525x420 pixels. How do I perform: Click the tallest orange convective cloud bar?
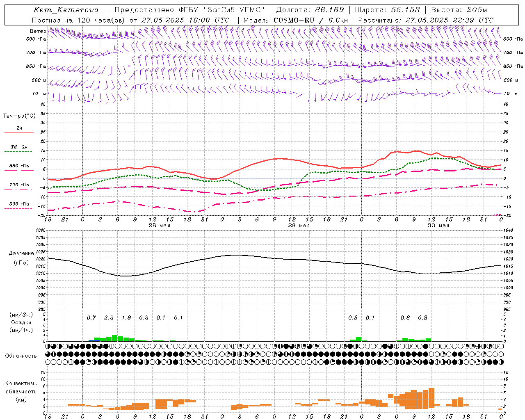coord(431,398)
